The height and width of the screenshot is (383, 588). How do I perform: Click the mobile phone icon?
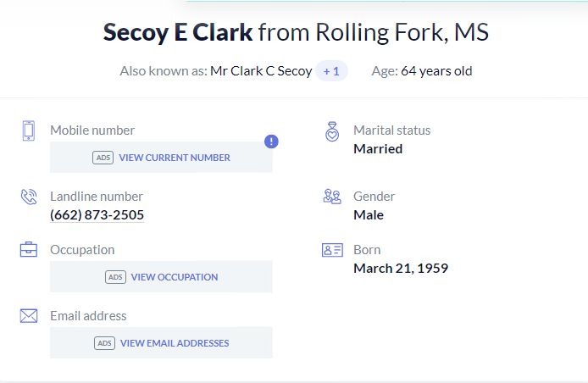(x=29, y=130)
